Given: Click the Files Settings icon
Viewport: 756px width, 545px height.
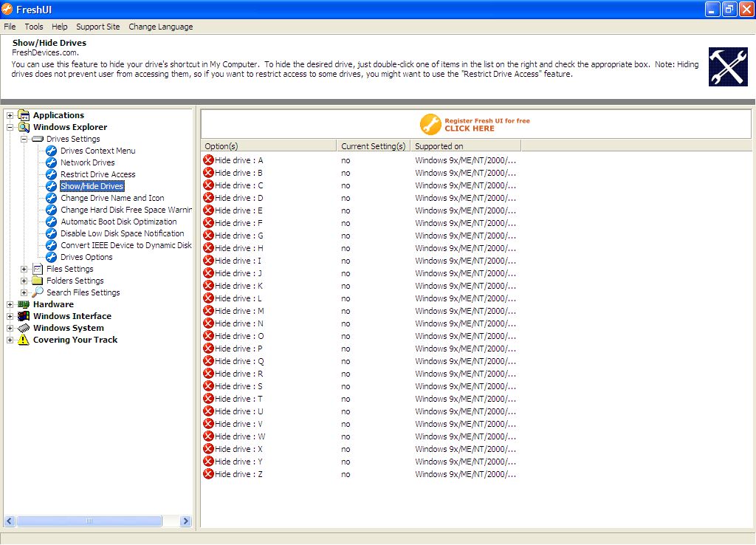Looking at the screenshot, I should (x=38, y=269).
